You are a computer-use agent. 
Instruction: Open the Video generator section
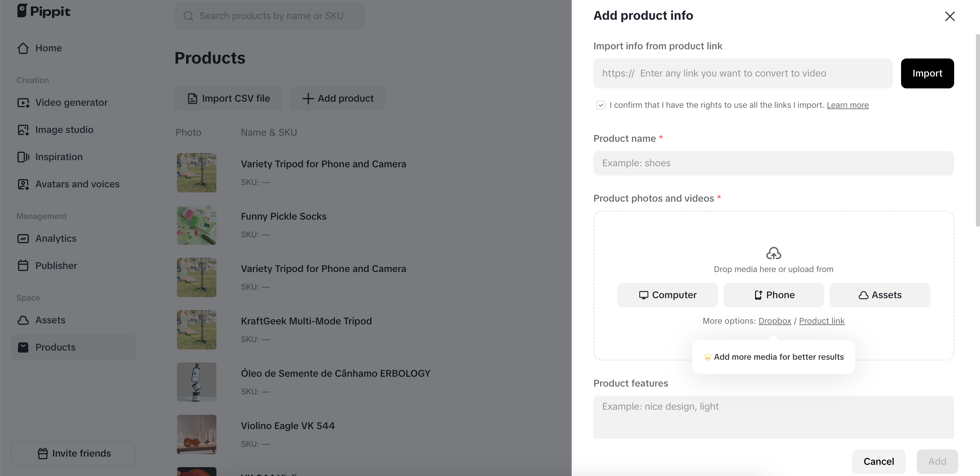[71, 102]
